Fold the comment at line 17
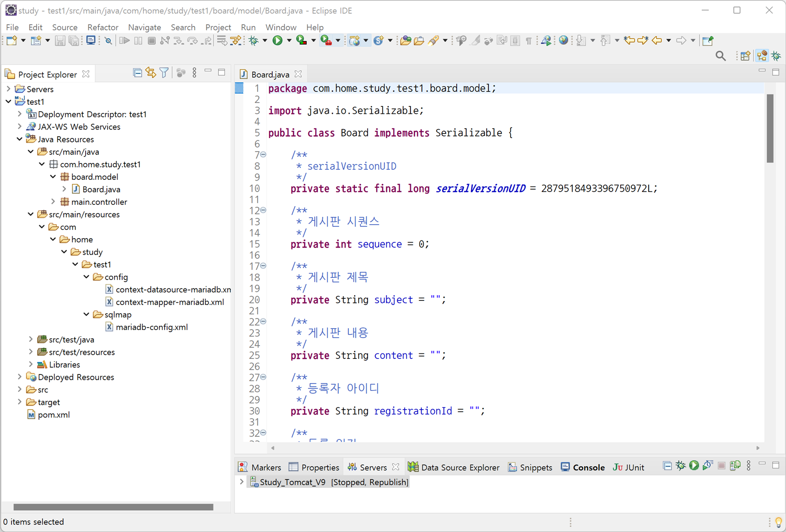786x532 pixels. tap(263, 266)
